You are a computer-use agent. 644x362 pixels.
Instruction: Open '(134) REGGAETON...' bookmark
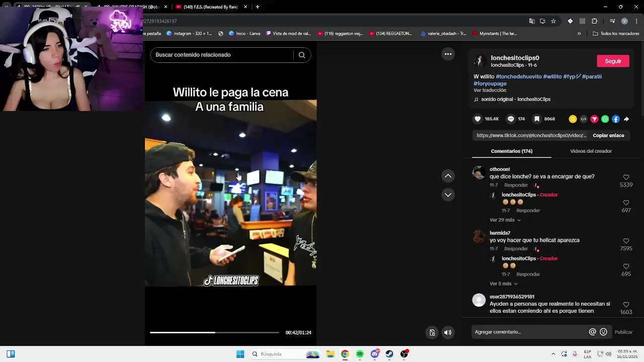(x=390, y=34)
